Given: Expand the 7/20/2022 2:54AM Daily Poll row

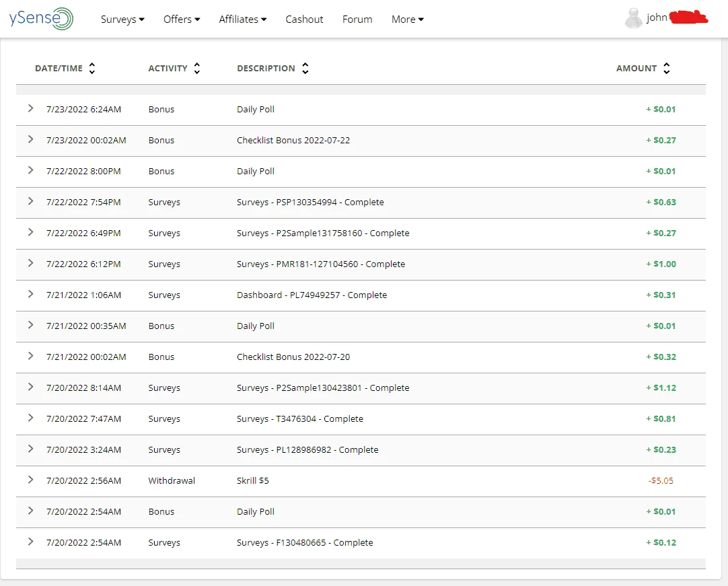Looking at the screenshot, I should pos(31,511).
